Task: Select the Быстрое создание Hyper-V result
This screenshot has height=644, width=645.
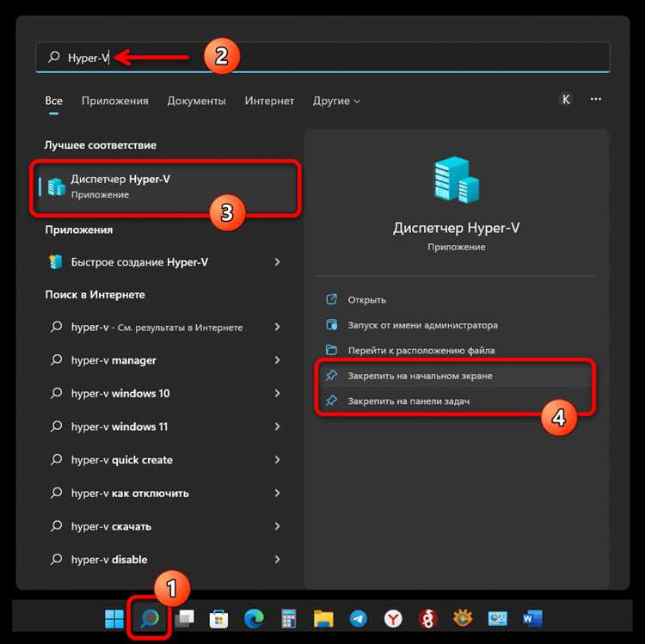Action: click(166, 262)
